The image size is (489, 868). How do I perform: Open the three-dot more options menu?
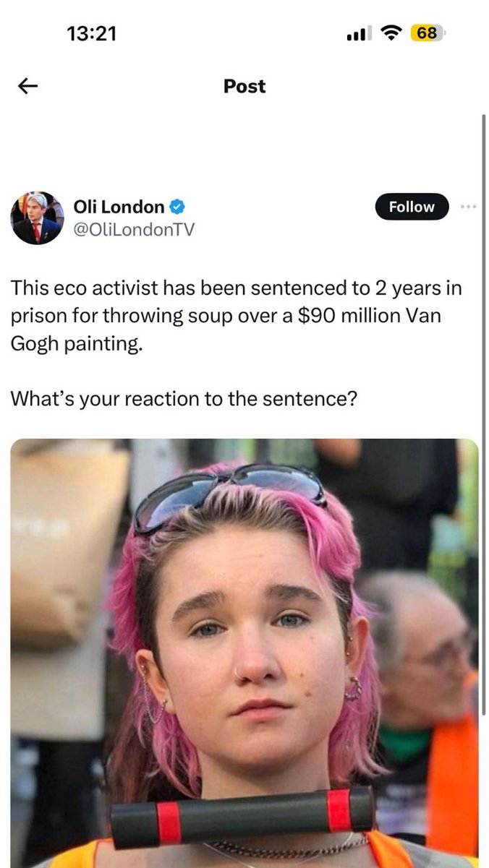pyautogui.click(x=469, y=207)
